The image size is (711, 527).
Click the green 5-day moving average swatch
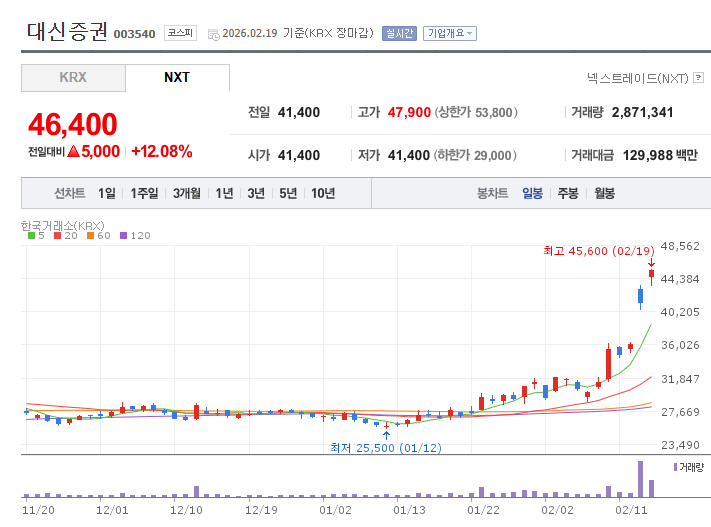tap(31, 235)
